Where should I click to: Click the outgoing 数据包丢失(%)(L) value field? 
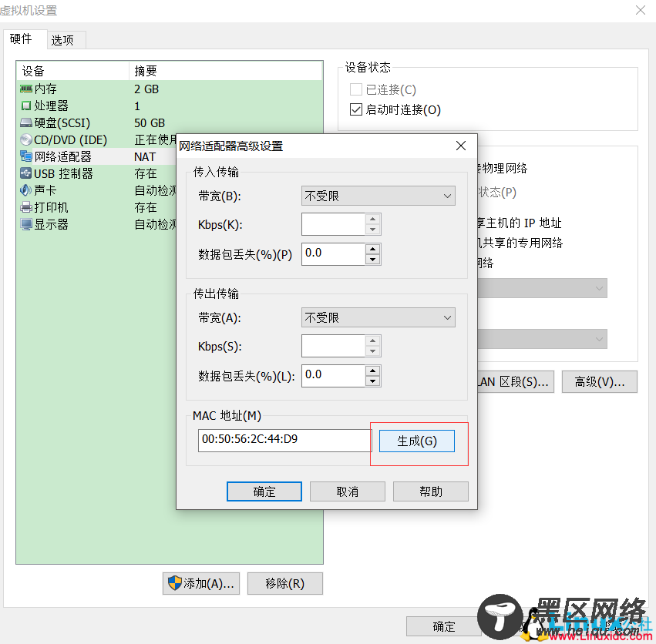[334, 375]
